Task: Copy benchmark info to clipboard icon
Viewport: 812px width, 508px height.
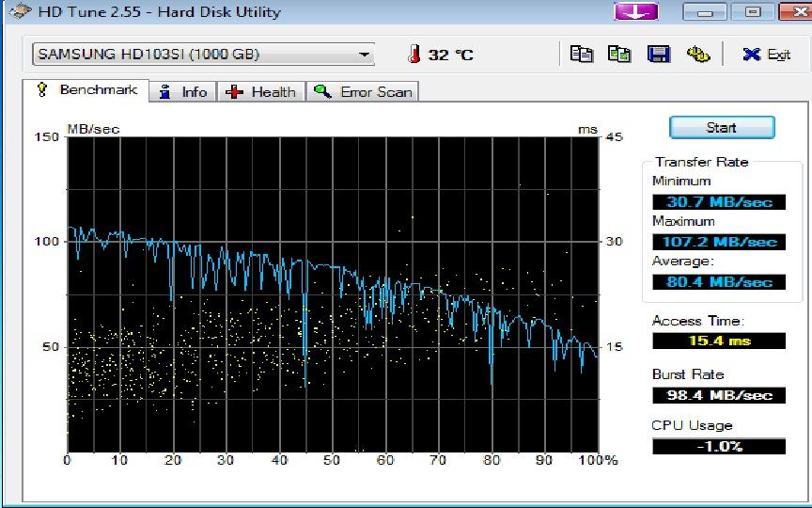Action: click(x=581, y=54)
